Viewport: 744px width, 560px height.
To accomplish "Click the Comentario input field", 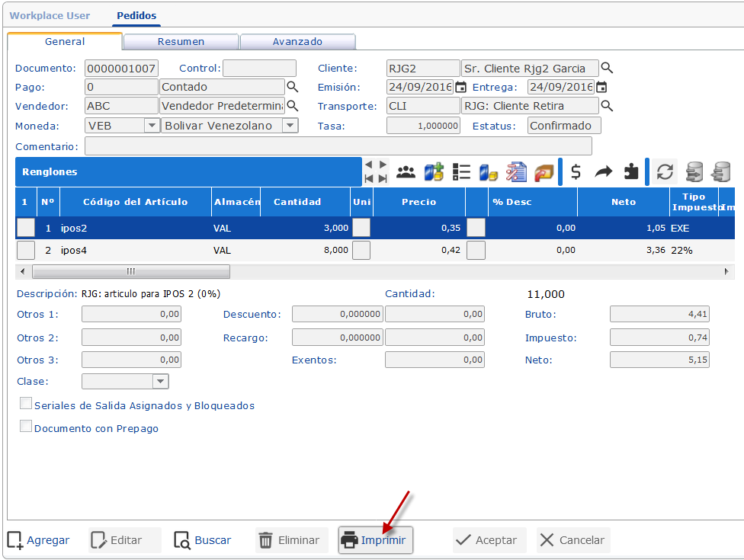I will pyautogui.click(x=338, y=146).
